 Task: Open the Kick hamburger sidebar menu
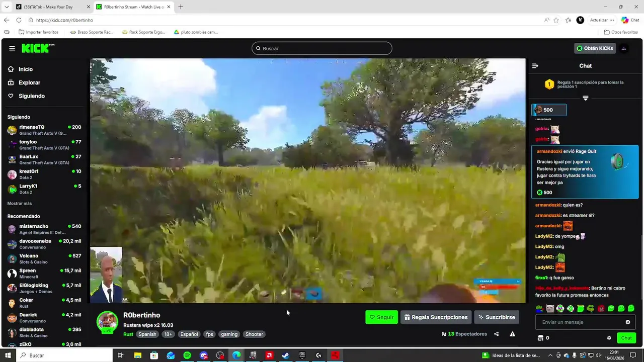(12, 48)
